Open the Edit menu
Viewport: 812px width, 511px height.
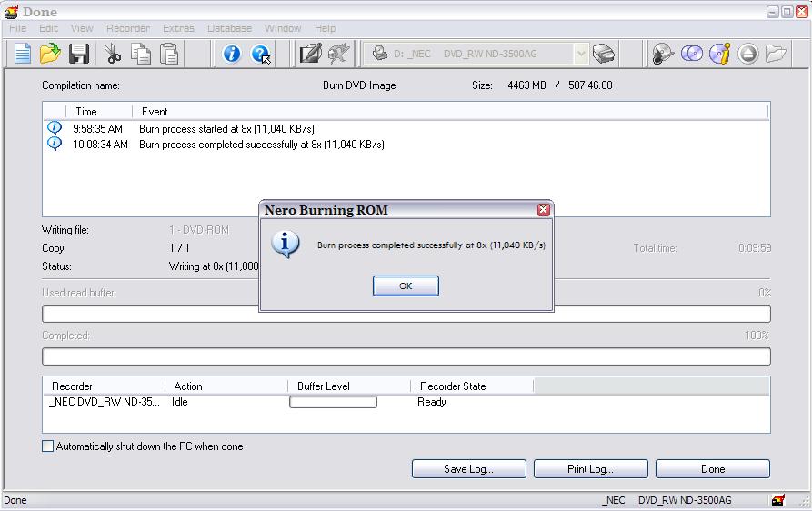click(49, 28)
